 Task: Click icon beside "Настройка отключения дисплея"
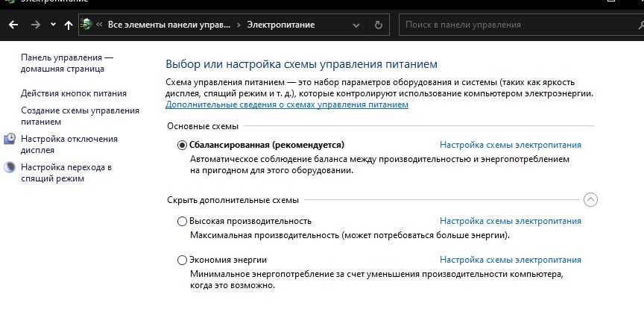10,139
